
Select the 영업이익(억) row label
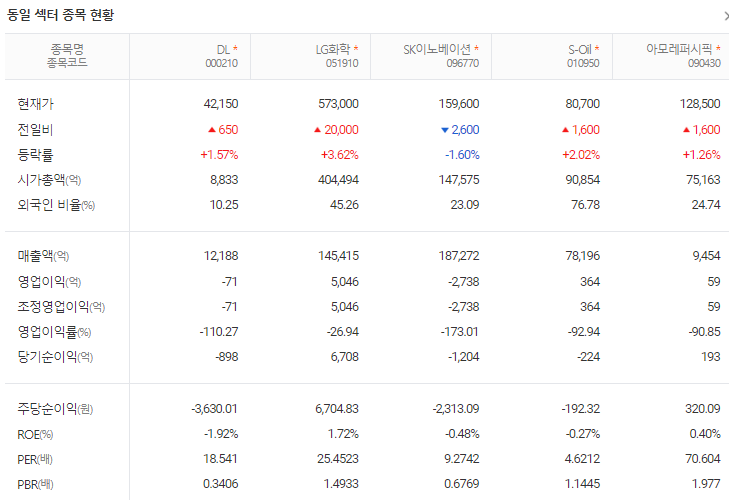click(x=49, y=281)
